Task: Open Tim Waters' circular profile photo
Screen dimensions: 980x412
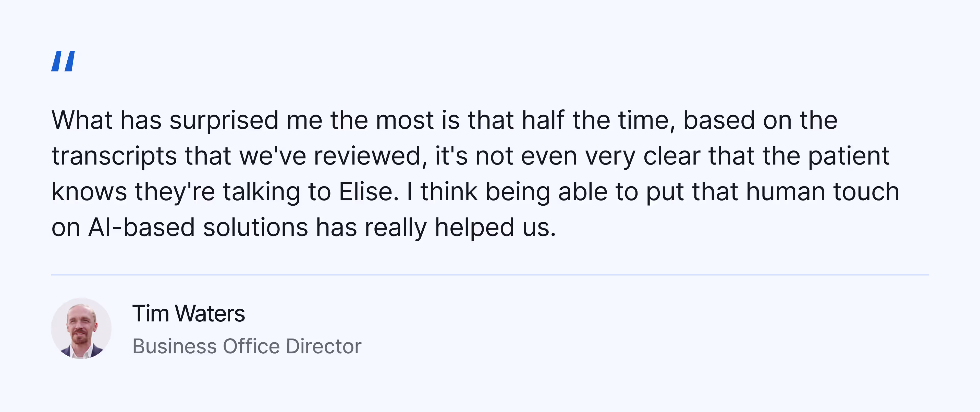Action: coord(81,329)
